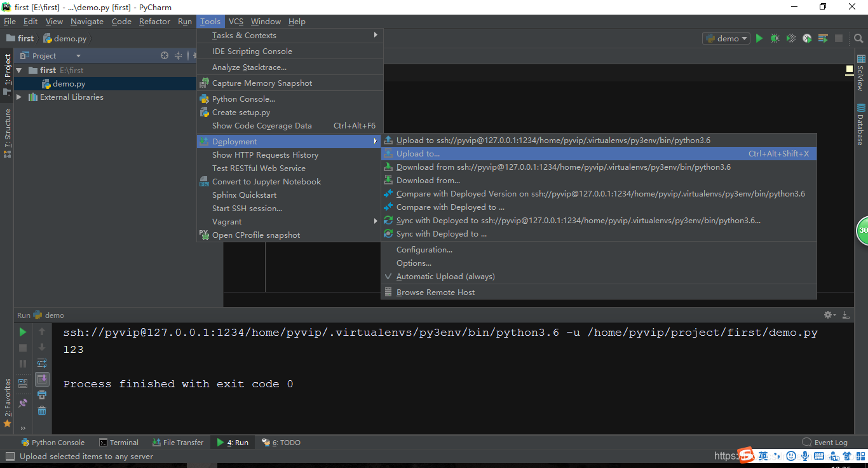Viewport: 868px width, 468px height.
Task: Click the concurrency diagram run icon
Action: tap(823, 39)
